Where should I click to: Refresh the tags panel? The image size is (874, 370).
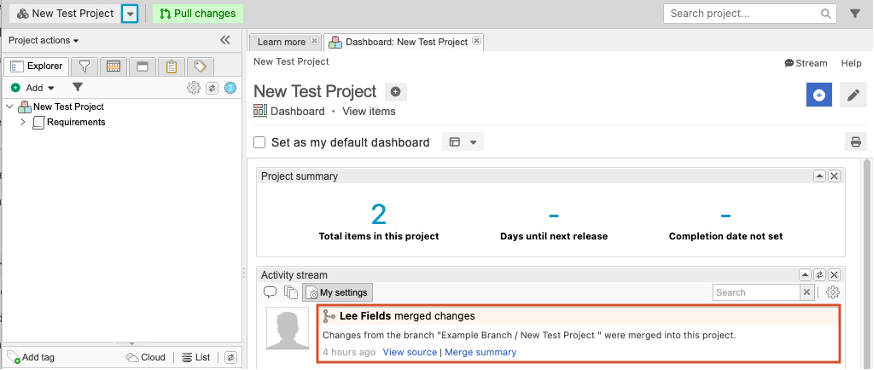(231, 357)
